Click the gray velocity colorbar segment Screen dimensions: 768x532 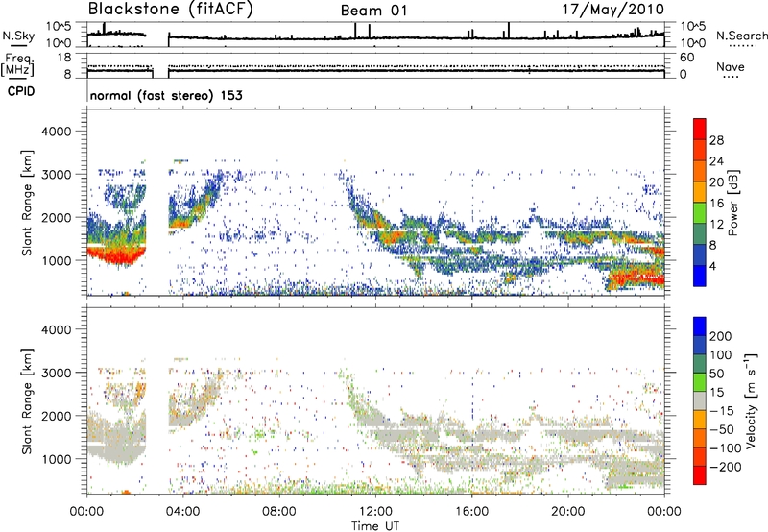700,400
